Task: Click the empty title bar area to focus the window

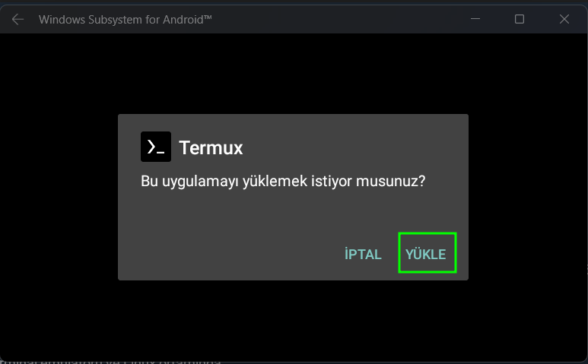Action: tap(338, 19)
